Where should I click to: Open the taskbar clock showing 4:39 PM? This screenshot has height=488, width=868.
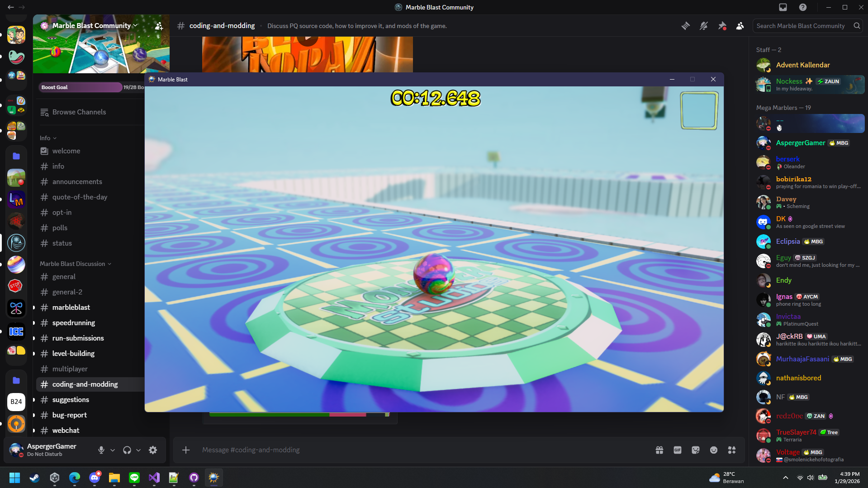click(x=848, y=478)
